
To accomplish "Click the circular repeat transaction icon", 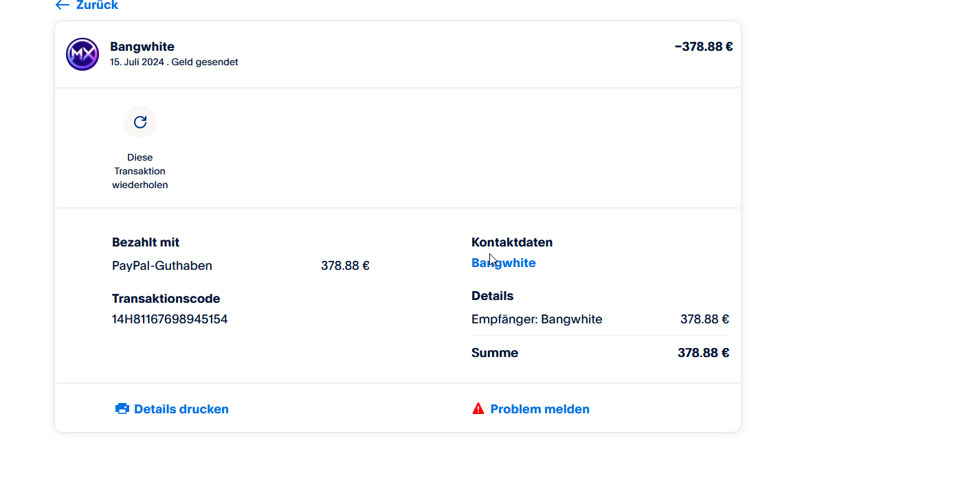I will tap(140, 122).
